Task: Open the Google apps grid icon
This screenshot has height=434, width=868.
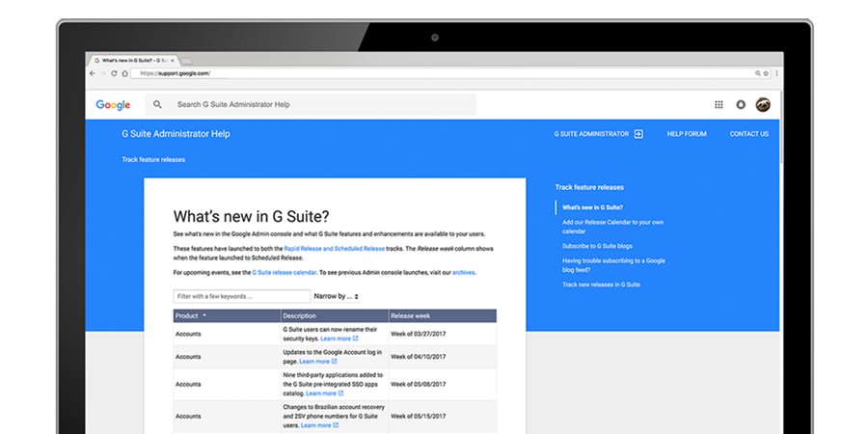Action: click(719, 104)
